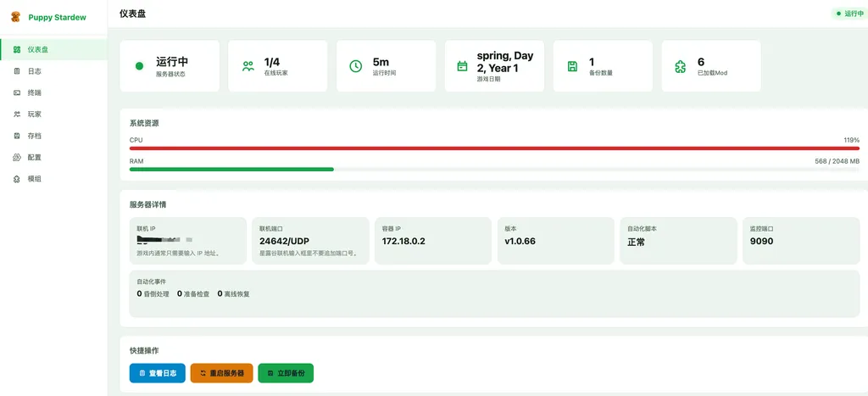The width and height of the screenshot is (868, 396).
Task: Click the 172.18.0.2 container IP
Action: pos(403,242)
